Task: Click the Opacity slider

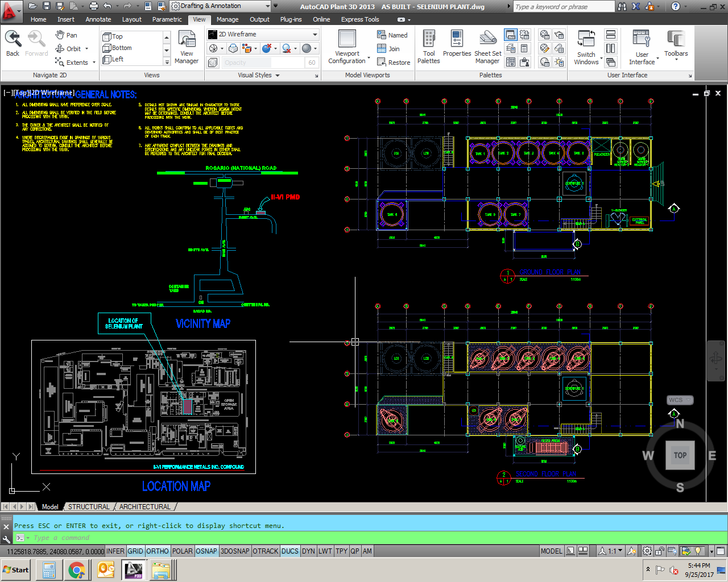Action: tap(262, 63)
